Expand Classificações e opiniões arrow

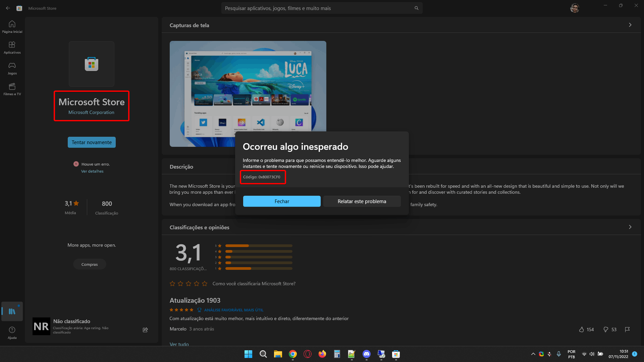click(630, 227)
